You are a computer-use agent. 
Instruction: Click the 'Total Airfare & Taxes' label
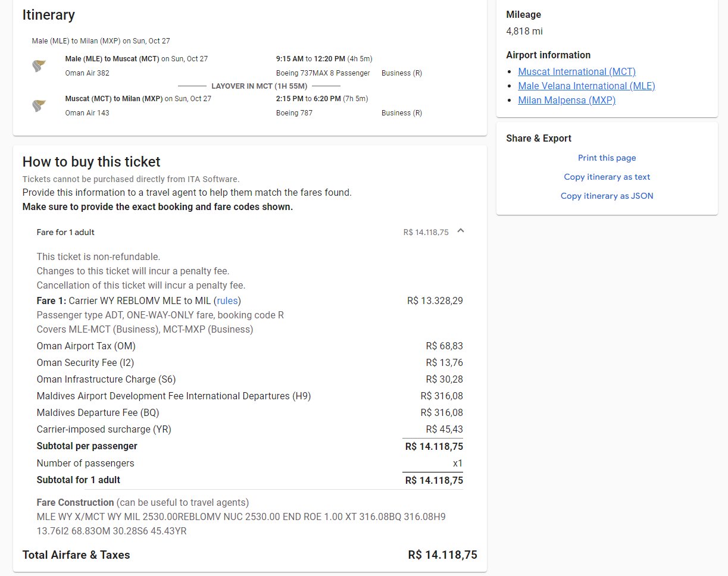[76, 555]
